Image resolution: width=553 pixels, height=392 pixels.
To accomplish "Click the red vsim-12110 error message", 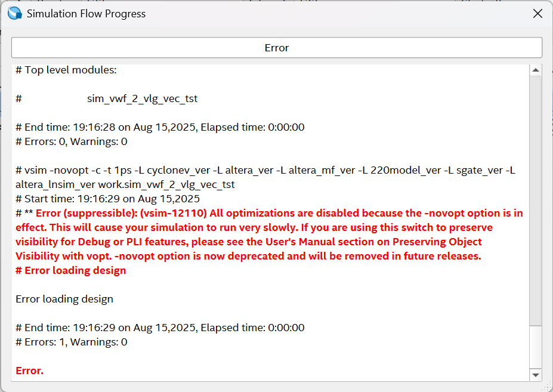I will click(268, 234).
